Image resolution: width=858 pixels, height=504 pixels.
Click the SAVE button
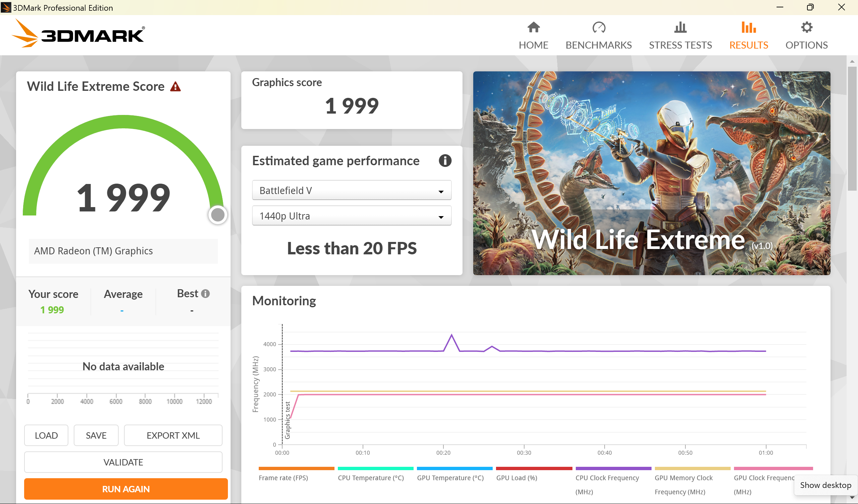click(96, 435)
